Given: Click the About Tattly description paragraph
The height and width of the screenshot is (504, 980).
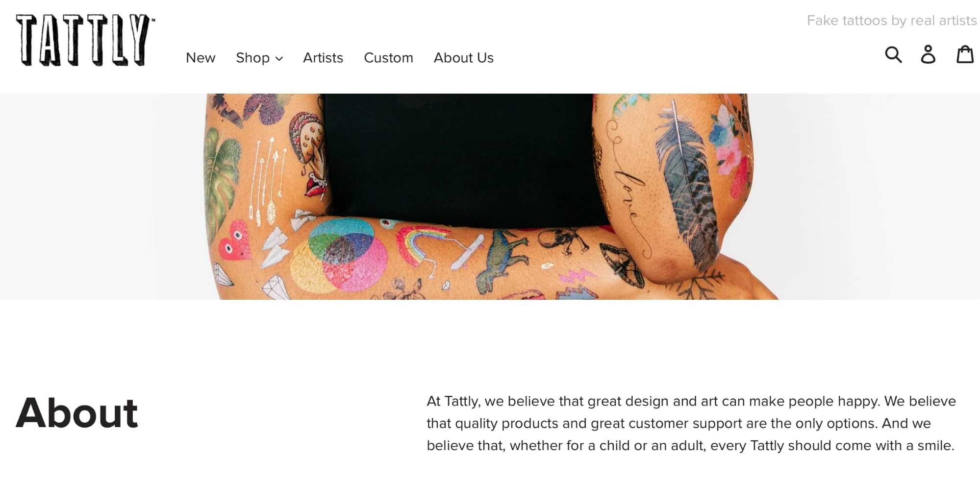Looking at the screenshot, I should point(691,423).
